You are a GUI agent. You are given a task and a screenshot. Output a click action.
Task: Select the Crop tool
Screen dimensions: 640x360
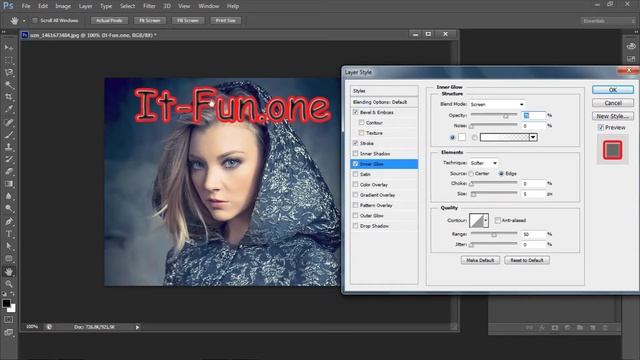pyautogui.click(x=9, y=97)
